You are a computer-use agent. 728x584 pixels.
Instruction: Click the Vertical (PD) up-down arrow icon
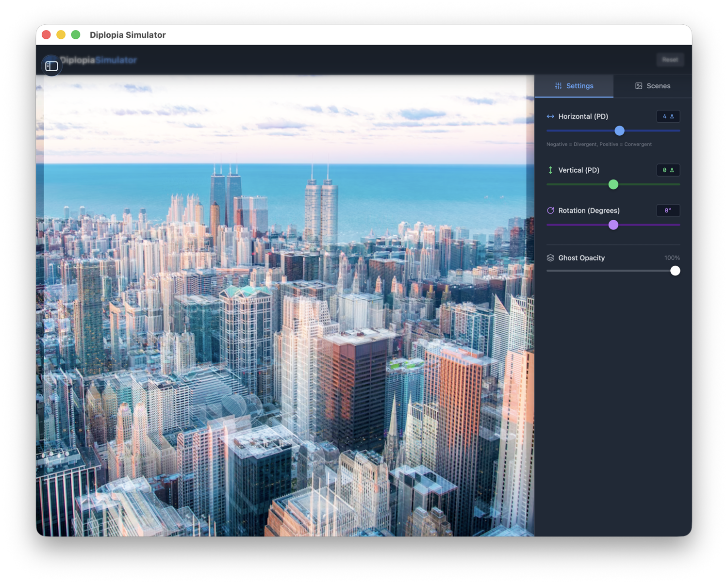(550, 170)
